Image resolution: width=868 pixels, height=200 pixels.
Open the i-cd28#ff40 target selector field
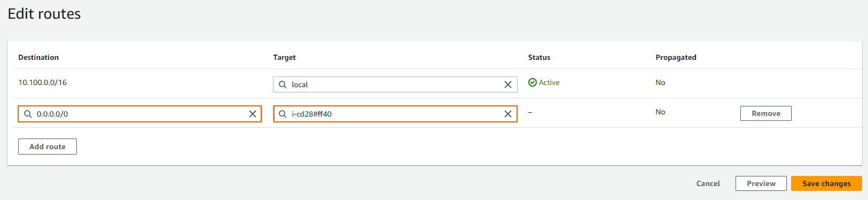click(395, 114)
